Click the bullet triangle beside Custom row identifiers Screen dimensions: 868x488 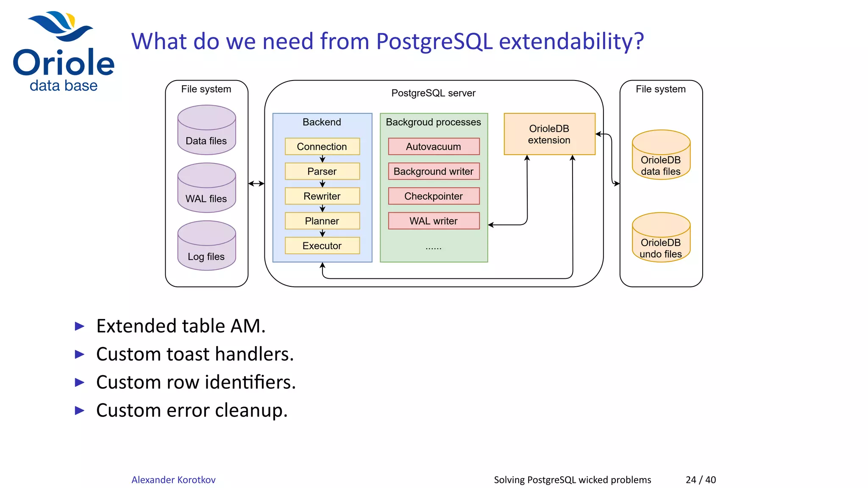tap(80, 383)
